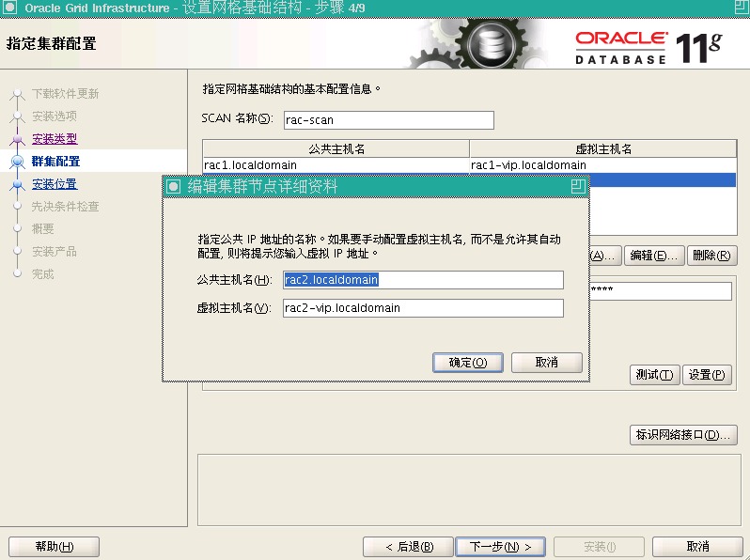Click 取消 at bottom of main window
The image size is (750, 560).
click(x=698, y=546)
